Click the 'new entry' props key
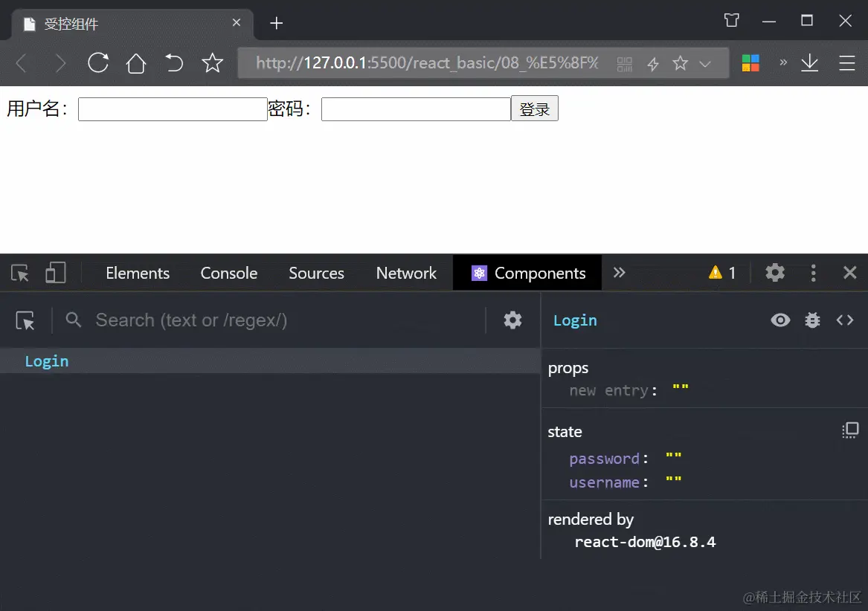868x611 pixels. 609,391
